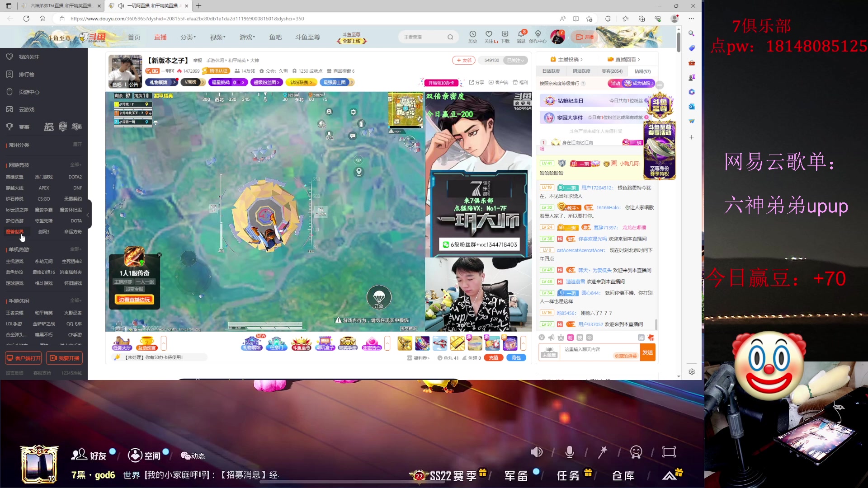
Task: Expand the 常用分类 section via 展开
Action: pos(77,144)
